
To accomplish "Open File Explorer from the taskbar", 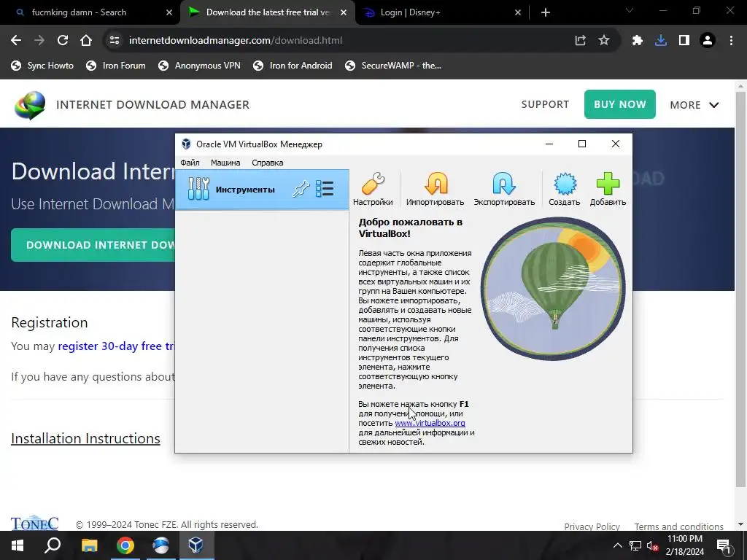I will [x=89, y=545].
